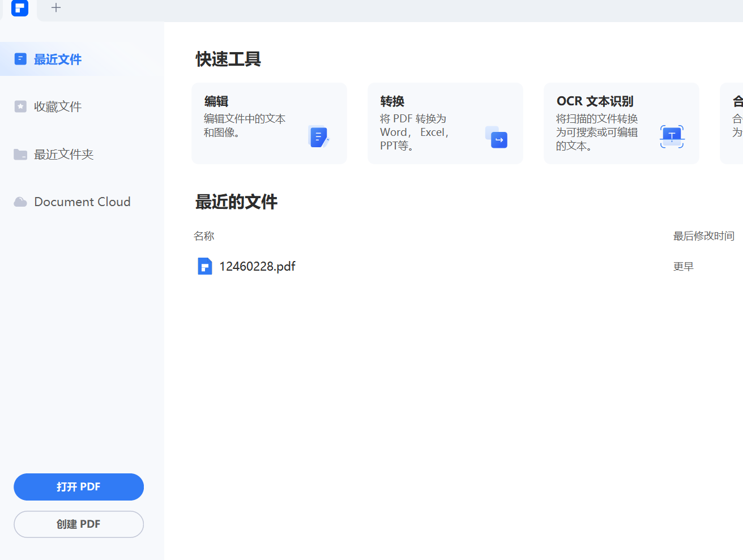Open the Document Cloud section
Viewport: 743px width, 560px height.
tap(82, 202)
